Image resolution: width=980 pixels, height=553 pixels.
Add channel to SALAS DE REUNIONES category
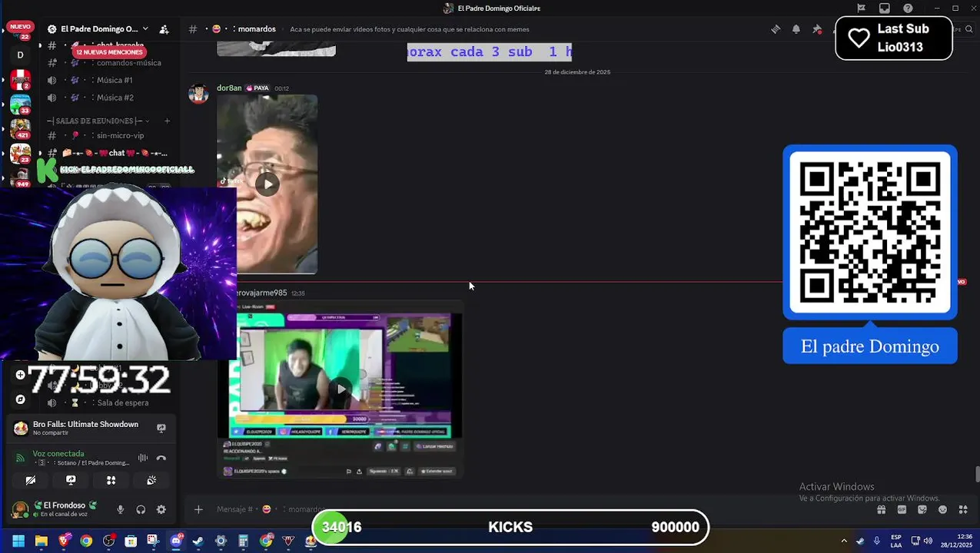(167, 121)
